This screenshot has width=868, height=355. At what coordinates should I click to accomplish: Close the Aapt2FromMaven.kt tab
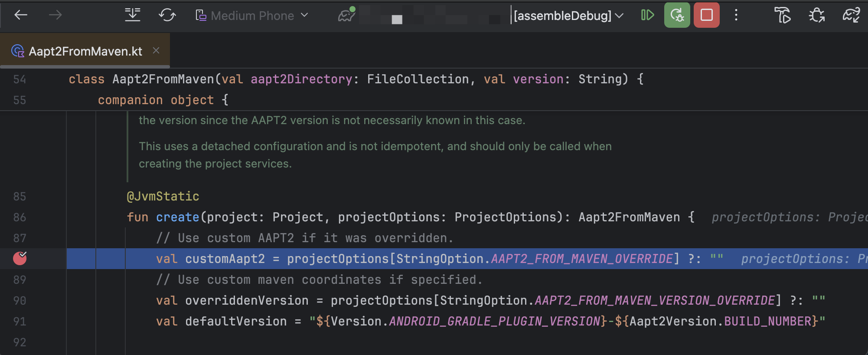(x=156, y=51)
